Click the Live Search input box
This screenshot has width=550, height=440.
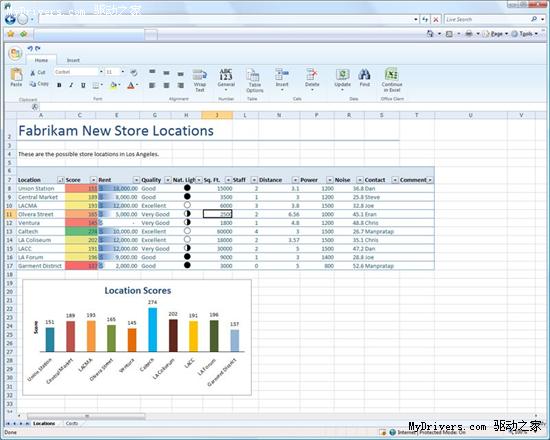487,19
